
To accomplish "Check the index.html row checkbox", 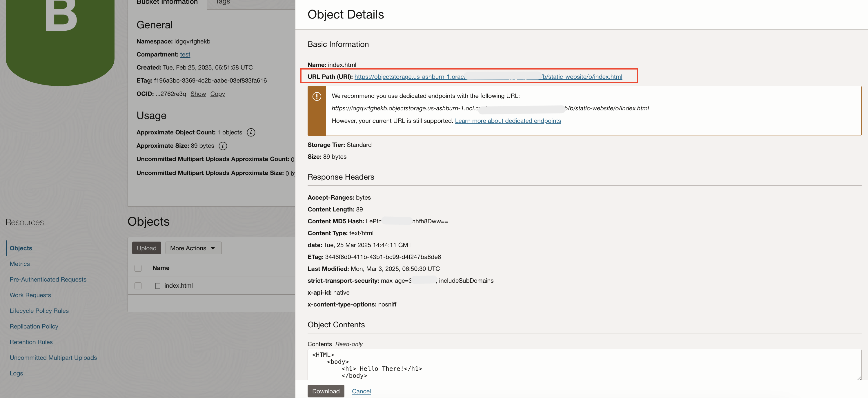I will coord(138,286).
